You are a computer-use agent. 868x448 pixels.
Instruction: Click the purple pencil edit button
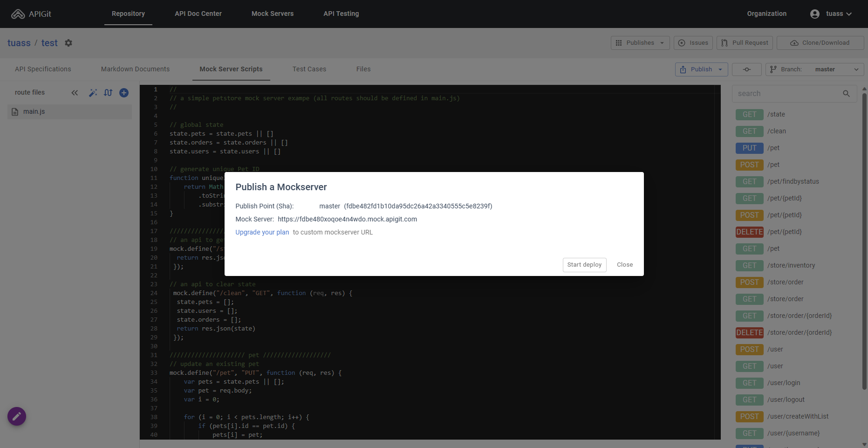(17, 416)
